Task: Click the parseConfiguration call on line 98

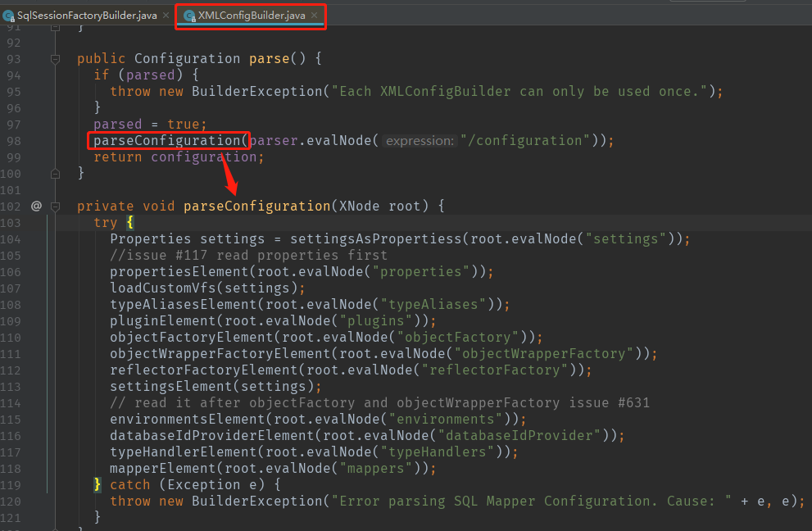Action: [167, 140]
